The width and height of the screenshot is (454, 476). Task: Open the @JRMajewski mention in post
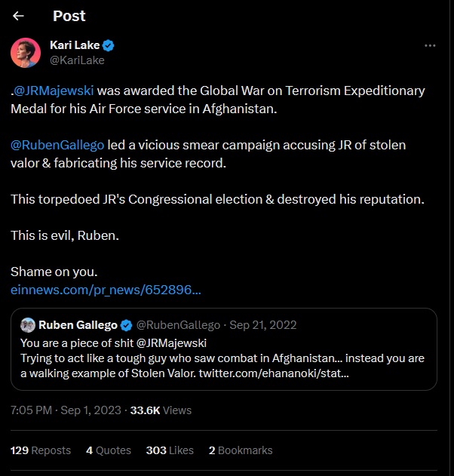click(55, 91)
